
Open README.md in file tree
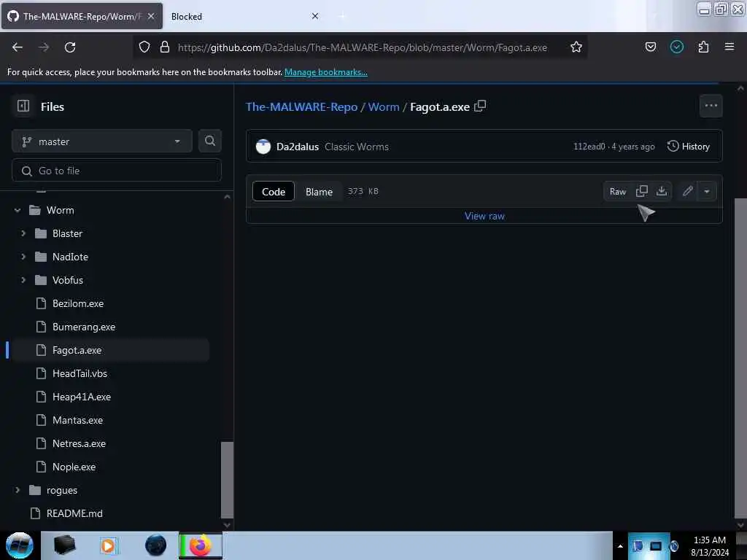click(x=74, y=513)
